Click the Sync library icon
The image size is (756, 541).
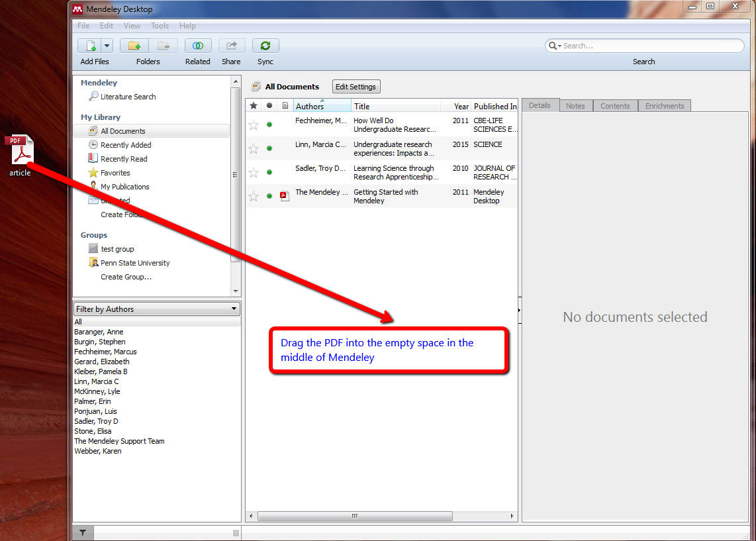click(265, 46)
